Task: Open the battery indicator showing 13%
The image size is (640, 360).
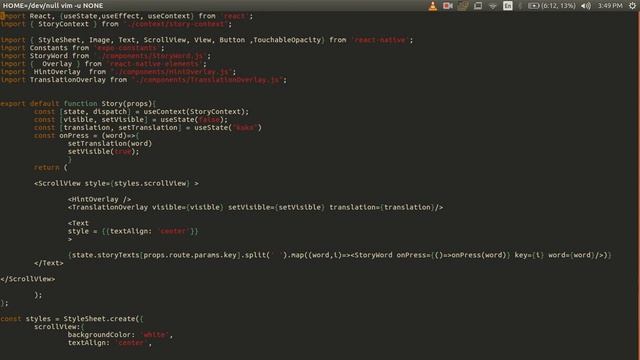Action: pyautogui.click(x=551, y=6)
